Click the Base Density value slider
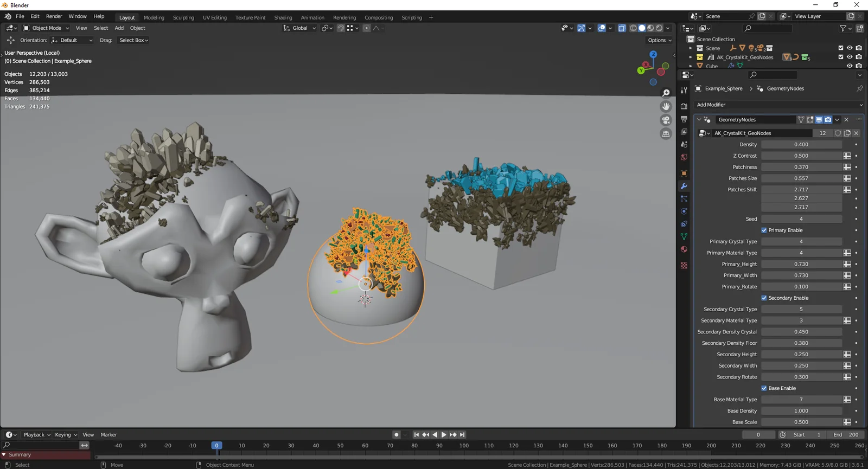 click(801, 411)
